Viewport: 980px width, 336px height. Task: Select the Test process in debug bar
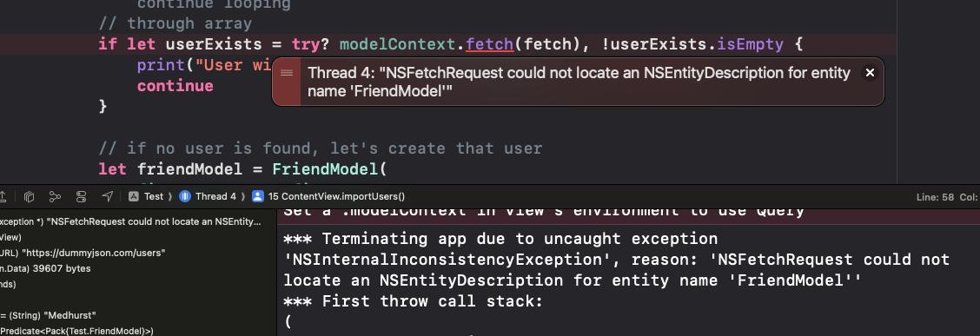click(147, 197)
